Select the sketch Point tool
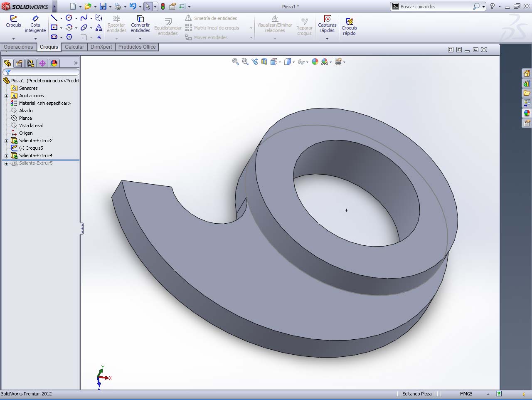 99,37
